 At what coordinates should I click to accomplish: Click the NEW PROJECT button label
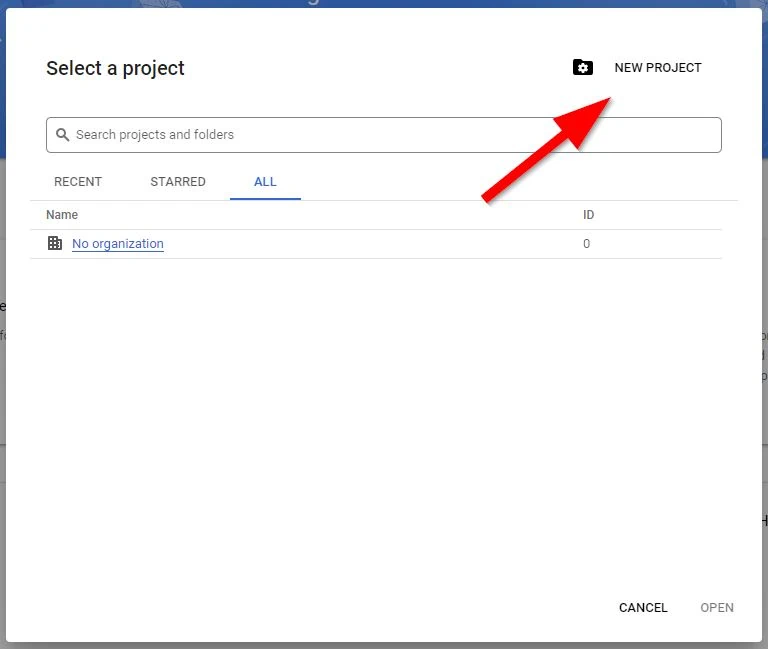pos(658,68)
